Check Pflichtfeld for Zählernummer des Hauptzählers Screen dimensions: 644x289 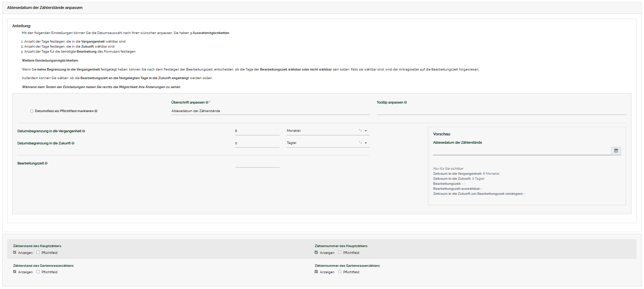[340, 252]
